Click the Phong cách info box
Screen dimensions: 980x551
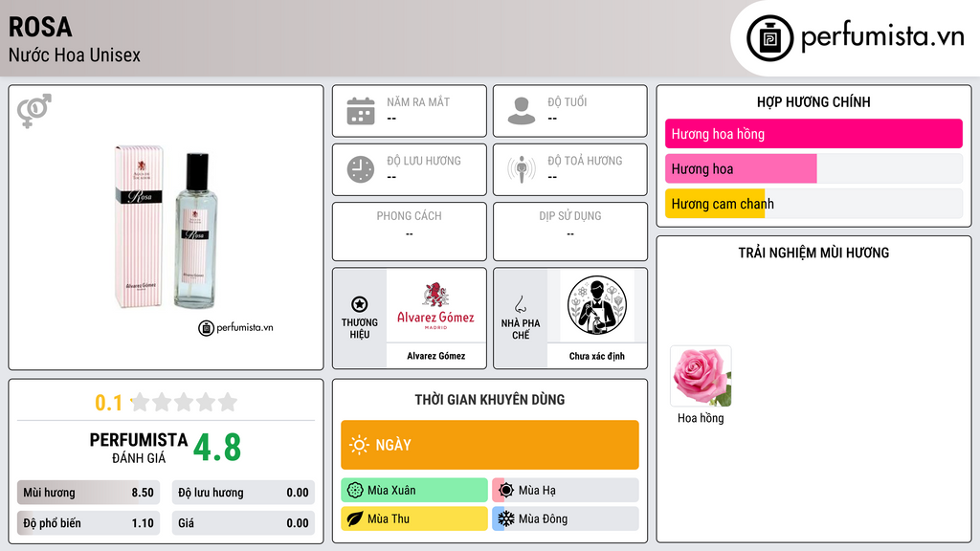point(410,231)
